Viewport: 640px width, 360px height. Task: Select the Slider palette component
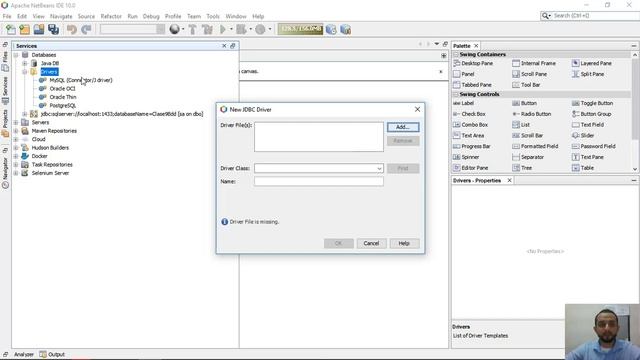[583, 136]
